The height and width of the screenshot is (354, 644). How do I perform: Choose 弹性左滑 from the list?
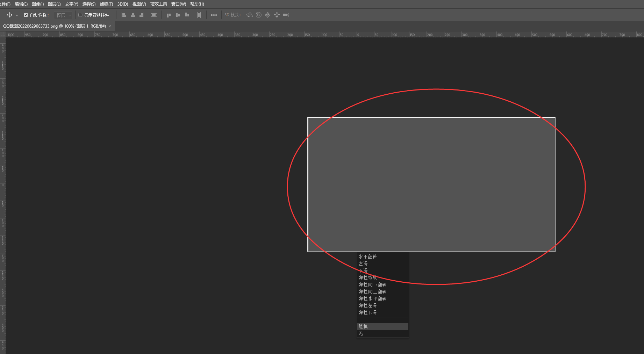pyautogui.click(x=382, y=305)
